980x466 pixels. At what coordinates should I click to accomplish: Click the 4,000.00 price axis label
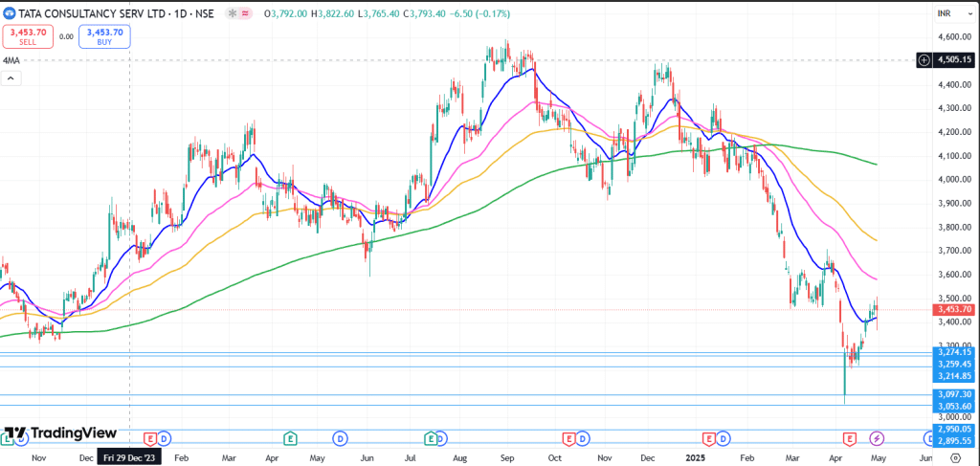coord(952,180)
